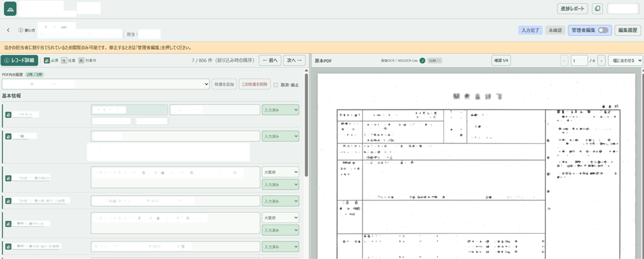This screenshot has height=259, width=644.
Task: Click the 任 任意 legend icon
Action: pos(64,60)
